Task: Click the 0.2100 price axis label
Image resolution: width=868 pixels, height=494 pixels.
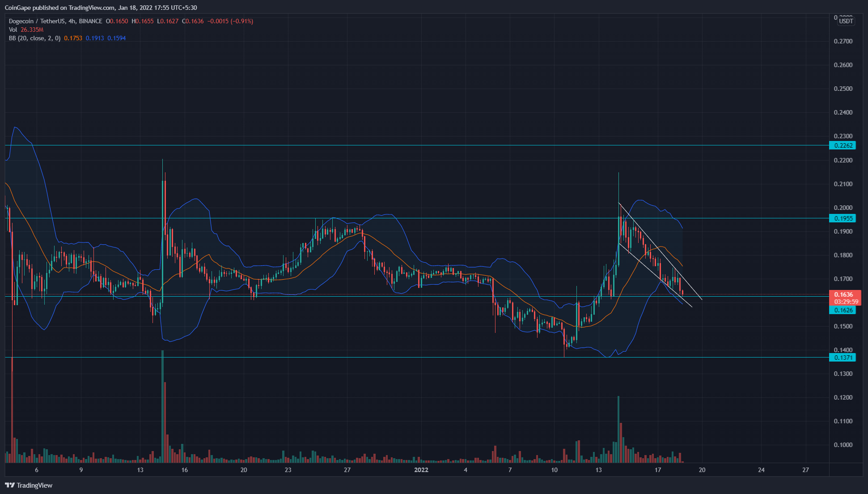Action: coord(843,184)
